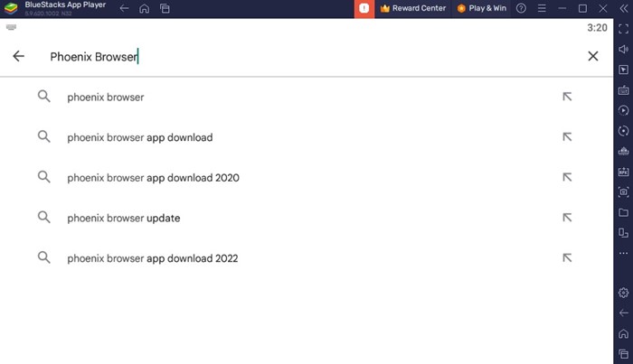Click the back arrow in search bar
The height and width of the screenshot is (364, 633).
18,56
